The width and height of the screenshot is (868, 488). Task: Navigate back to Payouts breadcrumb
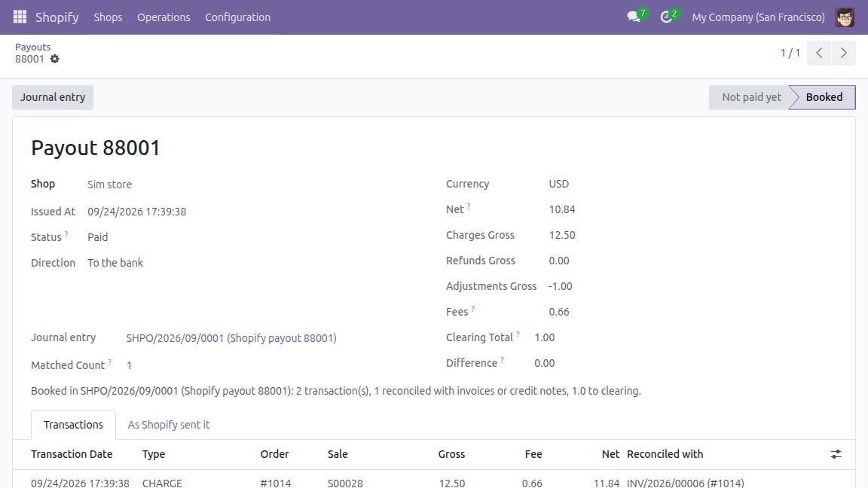pos(32,47)
